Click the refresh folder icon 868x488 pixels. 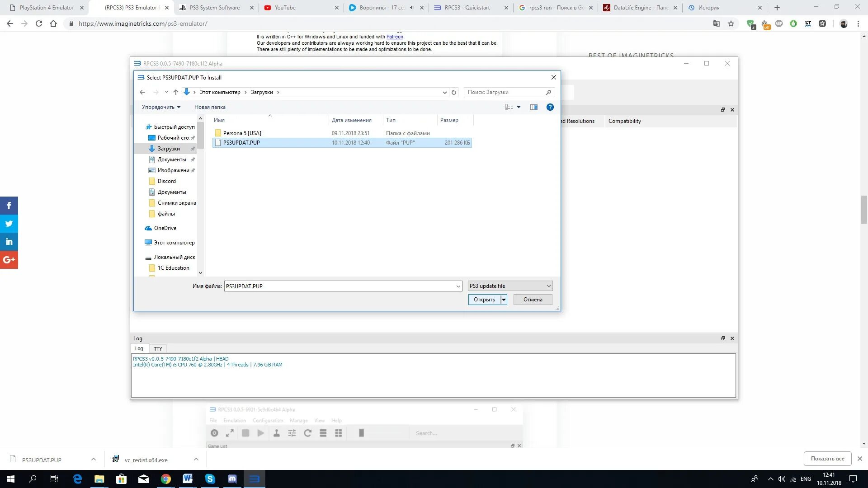[x=454, y=92]
